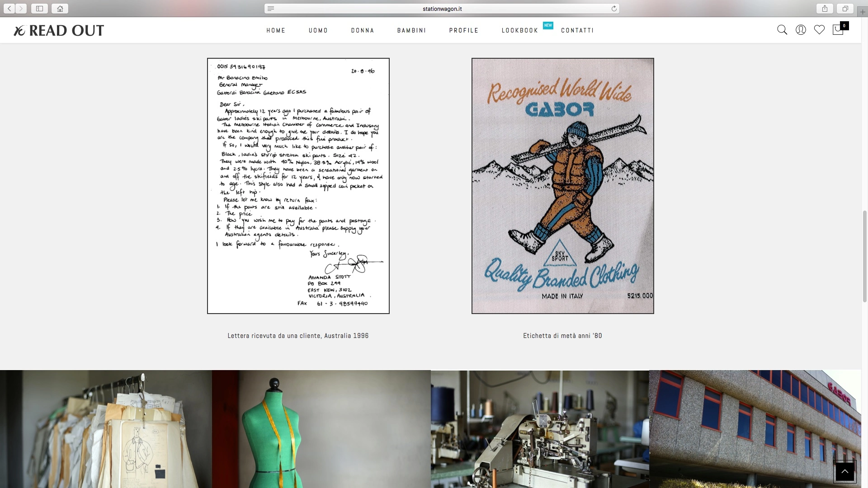The image size is (868, 488).
Task: Navigate to the CONTATTI page
Action: click(x=577, y=30)
